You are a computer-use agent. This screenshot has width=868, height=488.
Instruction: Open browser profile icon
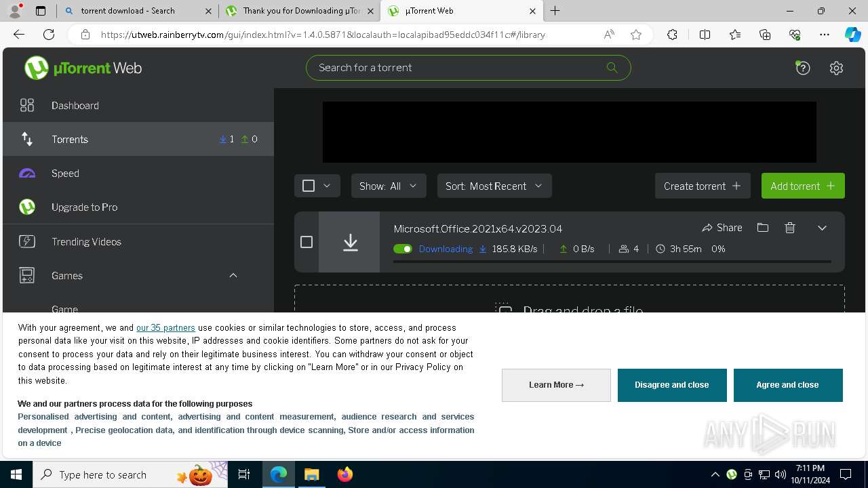[15, 10]
